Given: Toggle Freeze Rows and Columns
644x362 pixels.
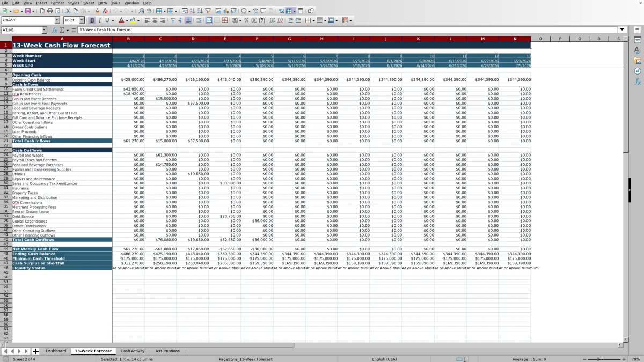Looking at the screenshot, I should tap(289, 11).
